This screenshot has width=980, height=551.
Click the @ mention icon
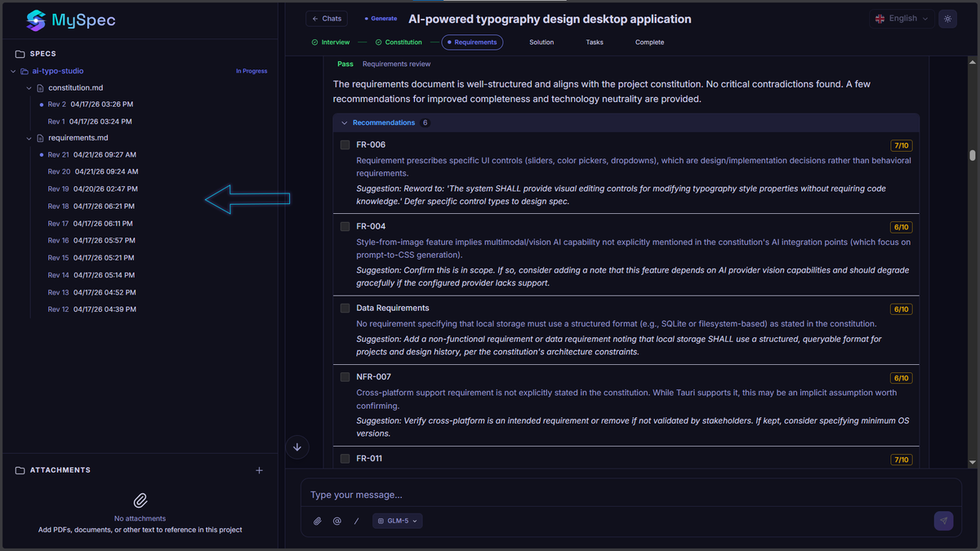(336, 521)
